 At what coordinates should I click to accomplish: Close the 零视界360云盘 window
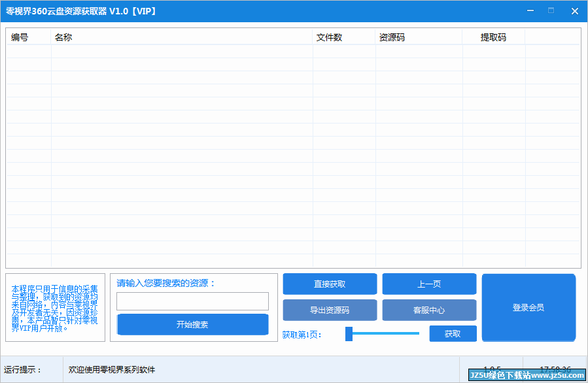point(574,11)
